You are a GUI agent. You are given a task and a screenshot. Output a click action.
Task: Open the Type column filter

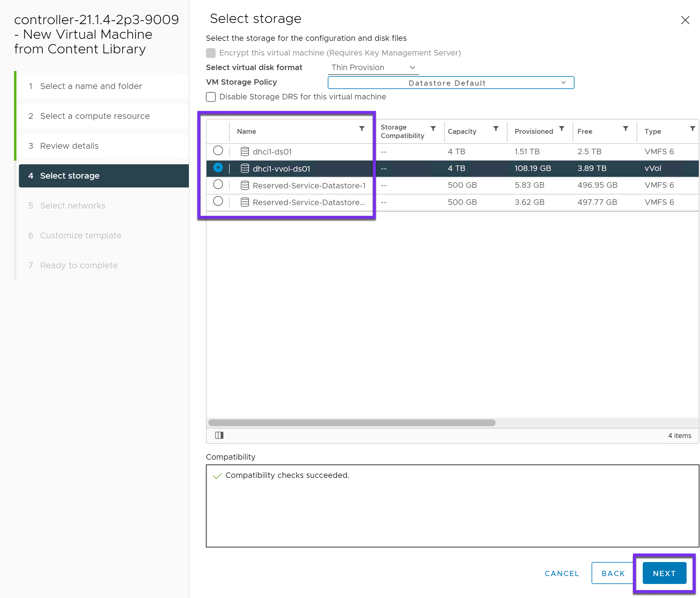692,128
